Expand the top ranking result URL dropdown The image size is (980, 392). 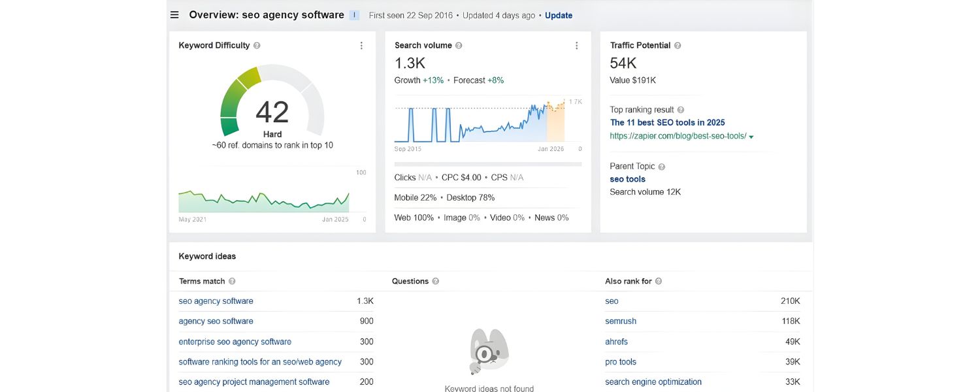coord(751,137)
